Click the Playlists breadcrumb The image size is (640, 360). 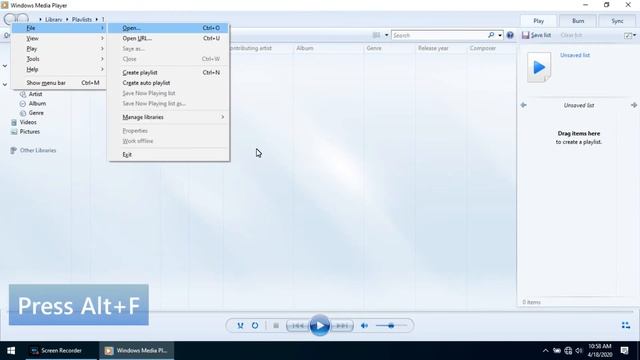[x=82, y=20]
